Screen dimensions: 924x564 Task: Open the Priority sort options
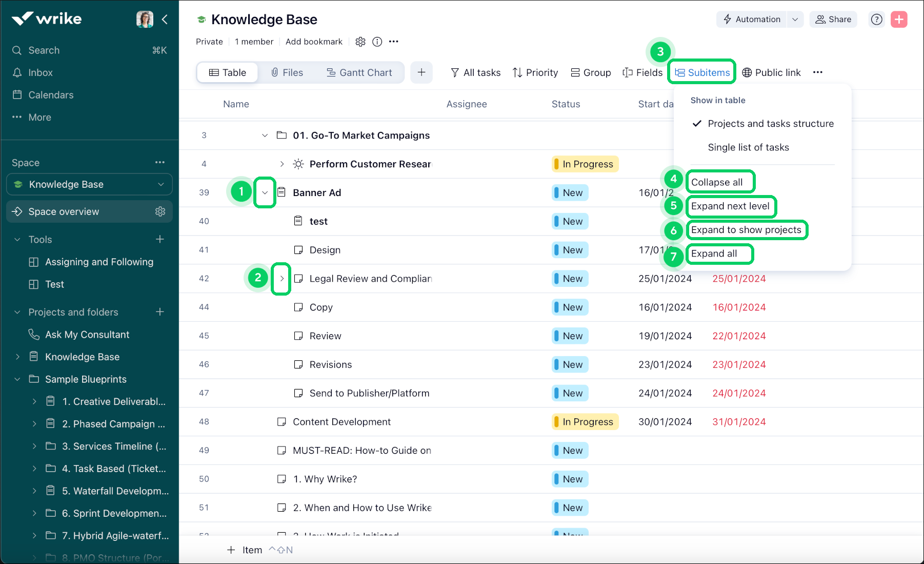click(535, 72)
